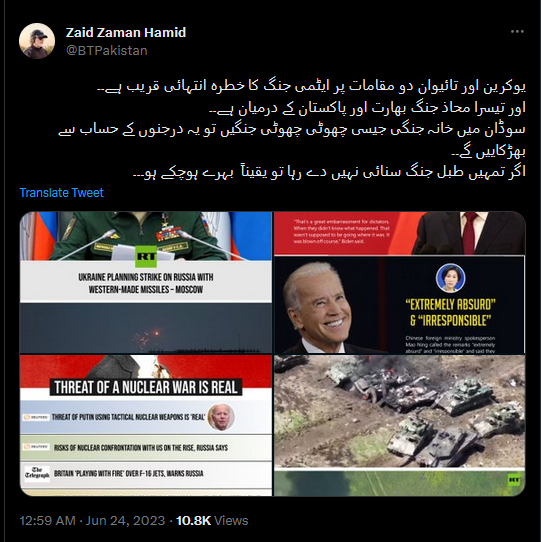The width and height of the screenshot is (541, 542).
Task: Click the green RT logo on first image
Action: [146, 256]
